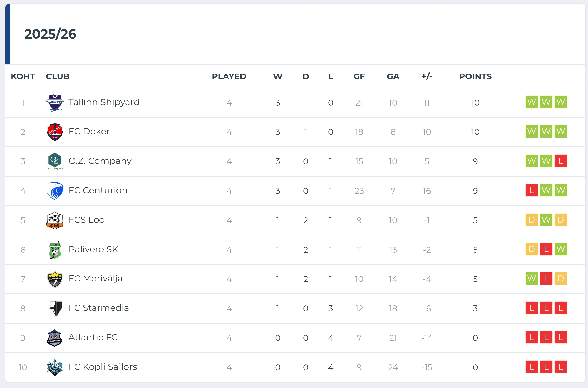
Task: Click the GF column header
Action: pos(359,76)
